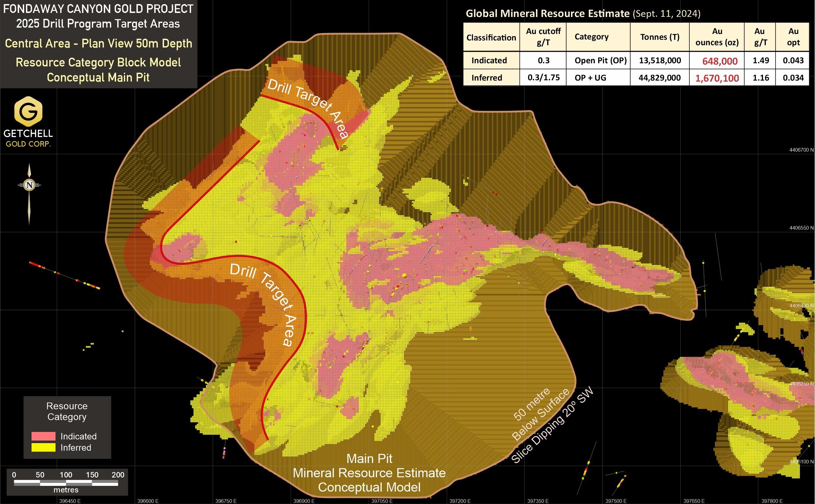The height and width of the screenshot is (504, 815).
Task: Click 'Central Area - Plan View 50m Depth'
Action: click(98, 44)
